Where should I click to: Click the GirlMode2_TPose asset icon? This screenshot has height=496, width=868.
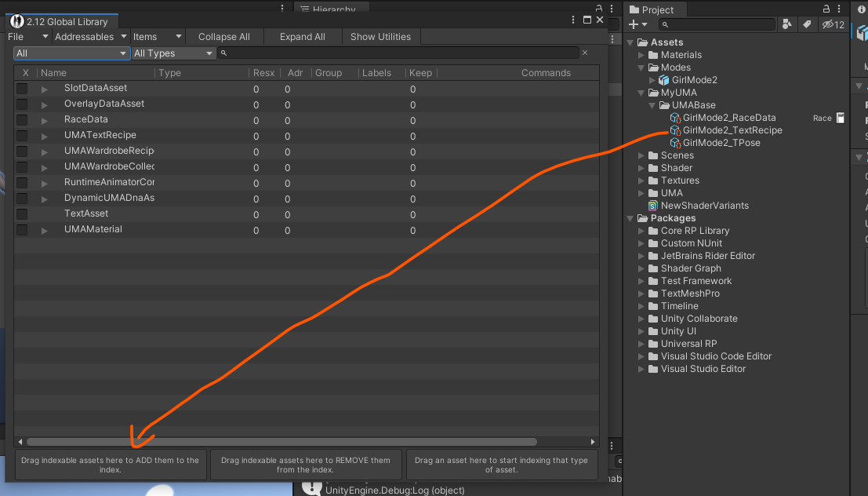[675, 143]
